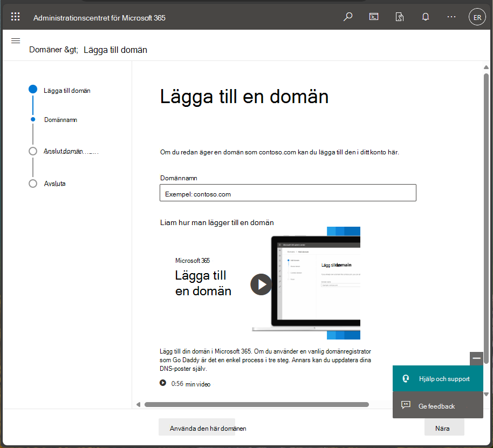Click the small play icon near 0:56

[162, 383]
